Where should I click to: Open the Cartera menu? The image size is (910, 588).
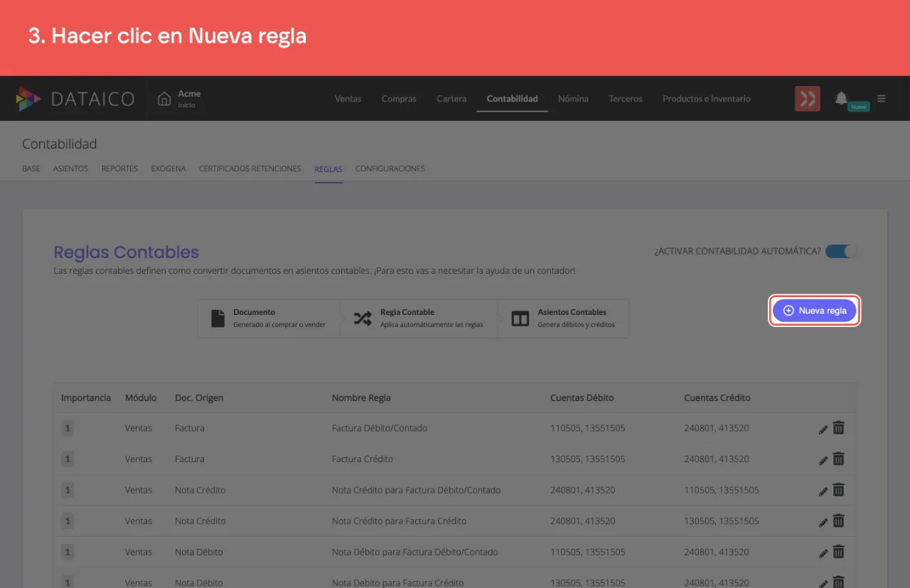click(x=451, y=99)
